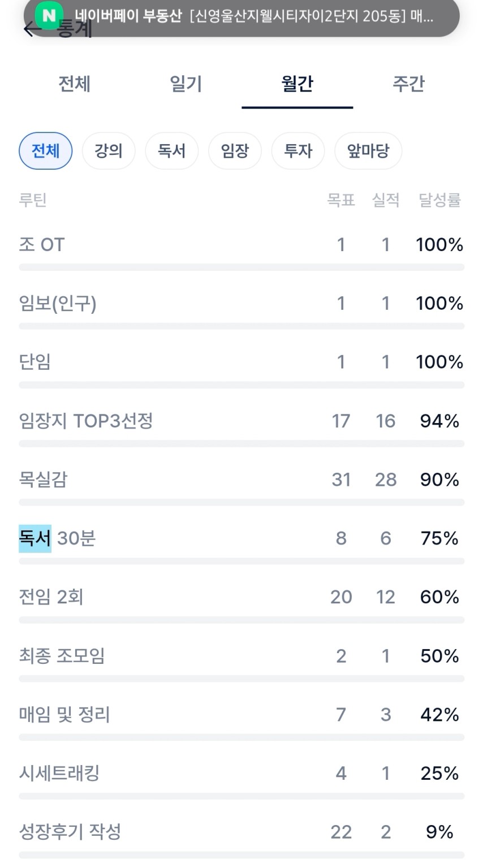Filter by the 임장 chip
The image size is (483, 868).
click(235, 151)
